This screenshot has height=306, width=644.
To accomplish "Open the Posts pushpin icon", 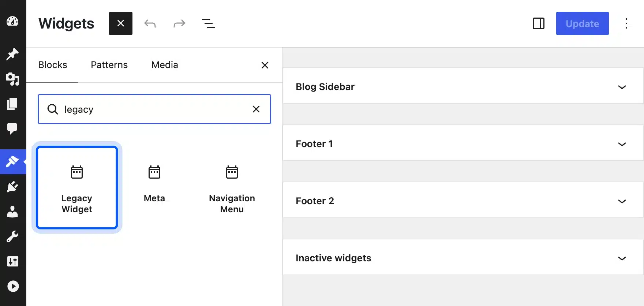I will pyautogui.click(x=12, y=54).
